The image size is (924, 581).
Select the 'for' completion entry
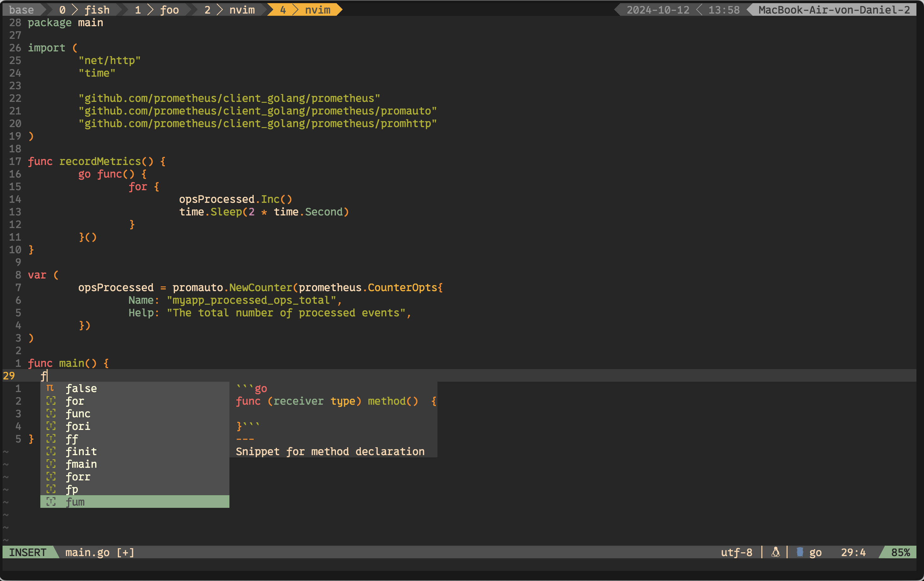pyautogui.click(x=75, y=401)
